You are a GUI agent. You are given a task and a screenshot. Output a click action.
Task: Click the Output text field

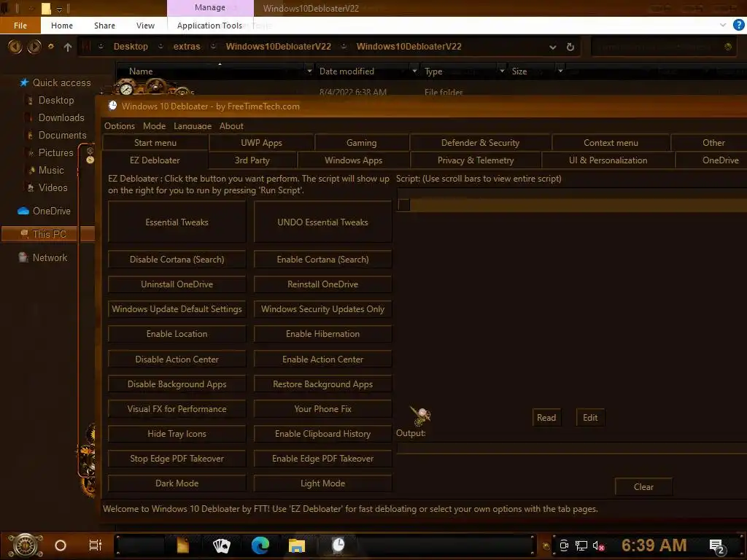pos(572,448)
